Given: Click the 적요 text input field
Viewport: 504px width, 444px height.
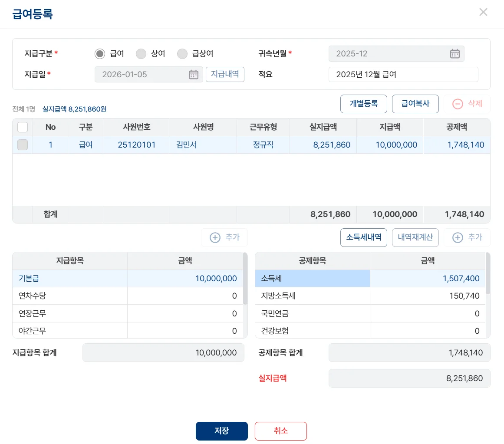Looking at the screenshot, I should click(403, 74).
